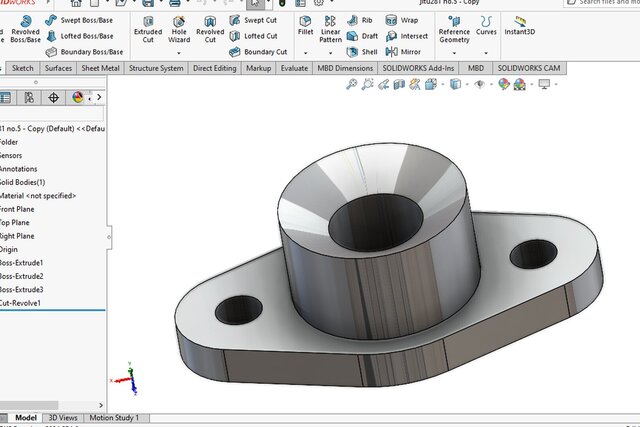Select the Wrap feature
640x427 pixels.
click(x=402, y=20)
